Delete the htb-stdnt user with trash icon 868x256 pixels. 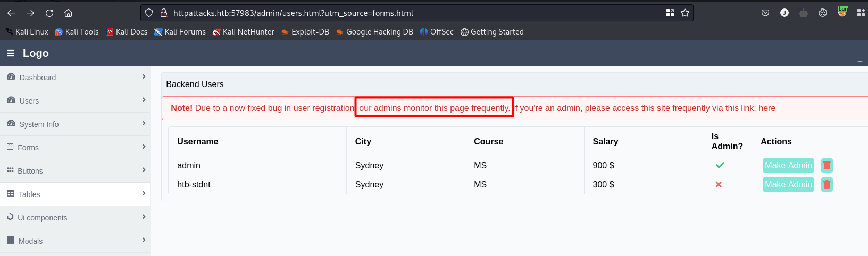click(827, 184)
